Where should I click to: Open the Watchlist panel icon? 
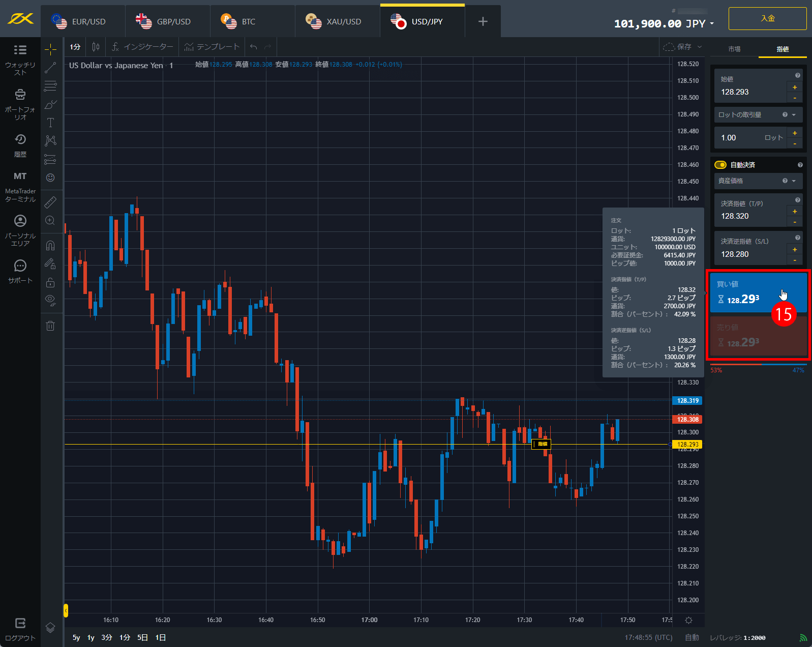(20, 50)
